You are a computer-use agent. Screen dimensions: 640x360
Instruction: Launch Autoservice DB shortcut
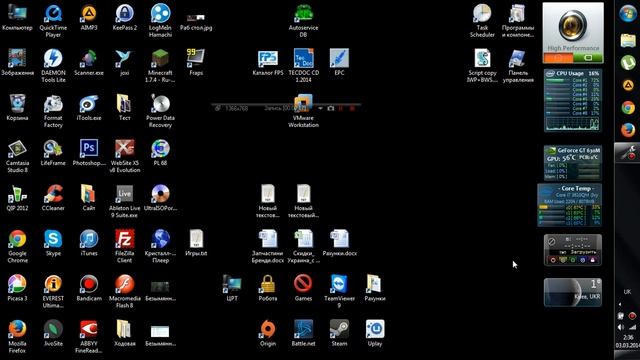click(303, 20)
